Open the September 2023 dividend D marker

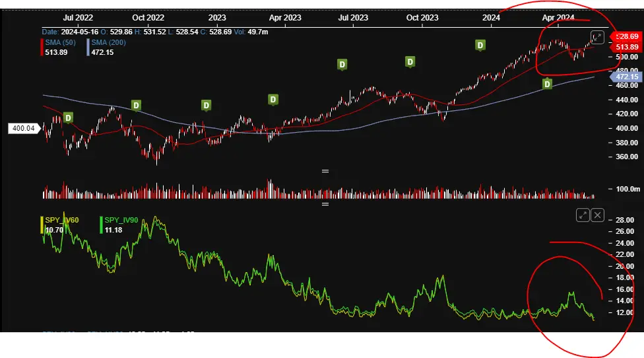[410, 61]
